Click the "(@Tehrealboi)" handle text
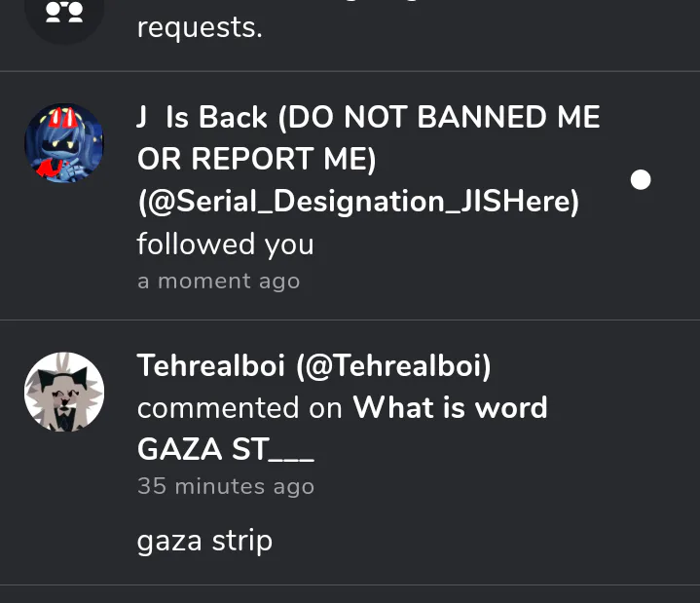Viewport: 700px width, 603px height. click(x=393, y=366)
